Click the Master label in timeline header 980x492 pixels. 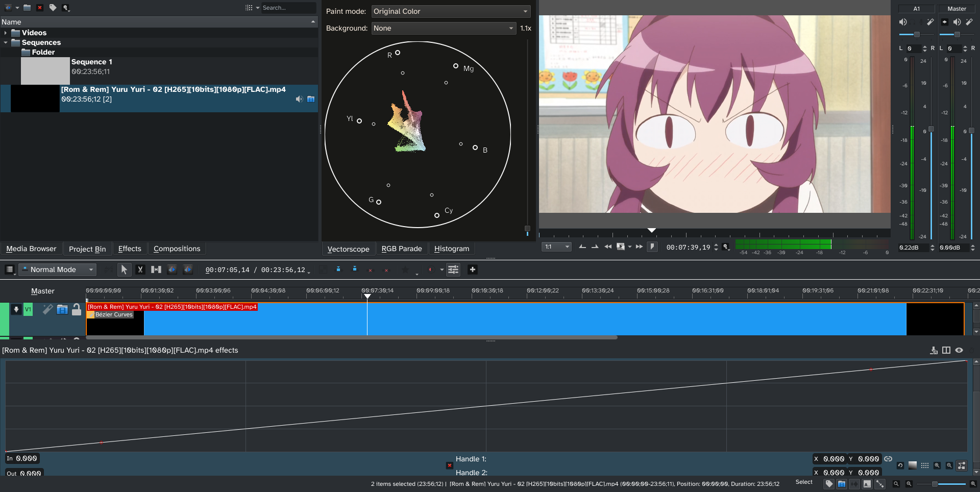(42, 291)
